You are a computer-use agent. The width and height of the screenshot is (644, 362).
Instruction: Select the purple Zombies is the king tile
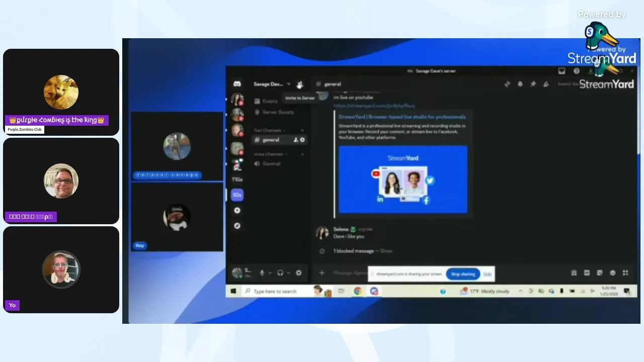[61, 92]
